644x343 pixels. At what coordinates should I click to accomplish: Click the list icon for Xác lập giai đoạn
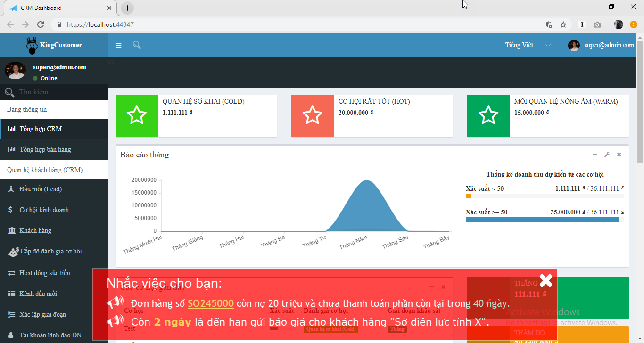(x=12, y=314)
